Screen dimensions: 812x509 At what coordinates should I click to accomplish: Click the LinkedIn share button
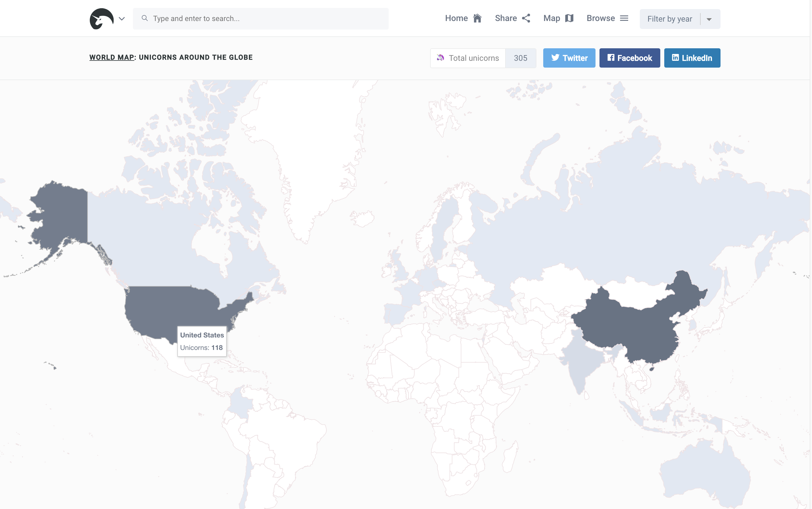coord(692,58)
